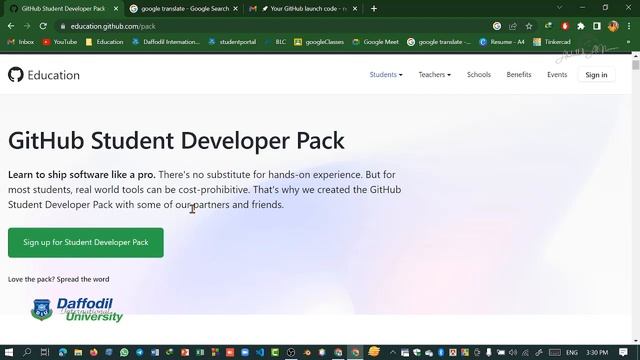Image resolution: width=640 pixels, height=360 pixels.
Task: Click the Education heading link
Action: 53,75
